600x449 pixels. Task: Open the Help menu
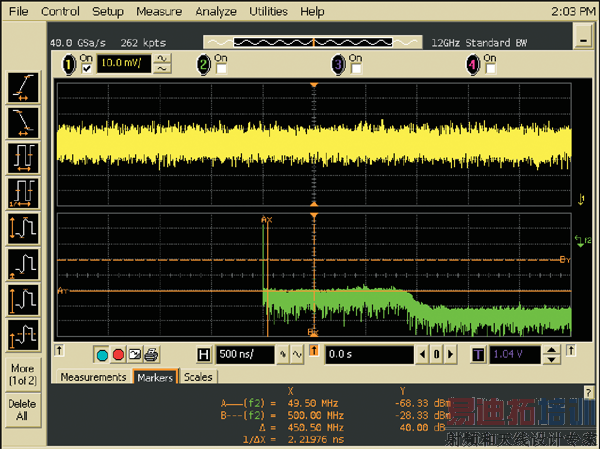click(312, 11)
